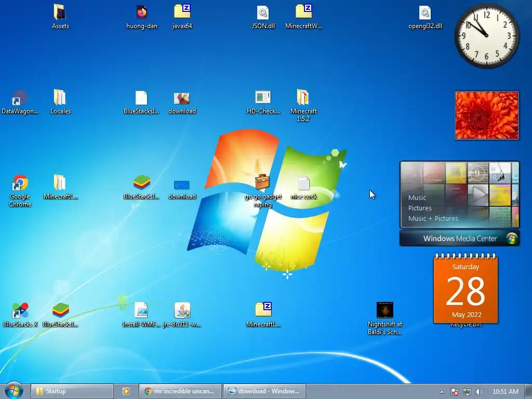Select the briefcase icon over the Windows logo
Image resolution: width=532 pixels, height=399 pixels.
click(x=262, y=182)
